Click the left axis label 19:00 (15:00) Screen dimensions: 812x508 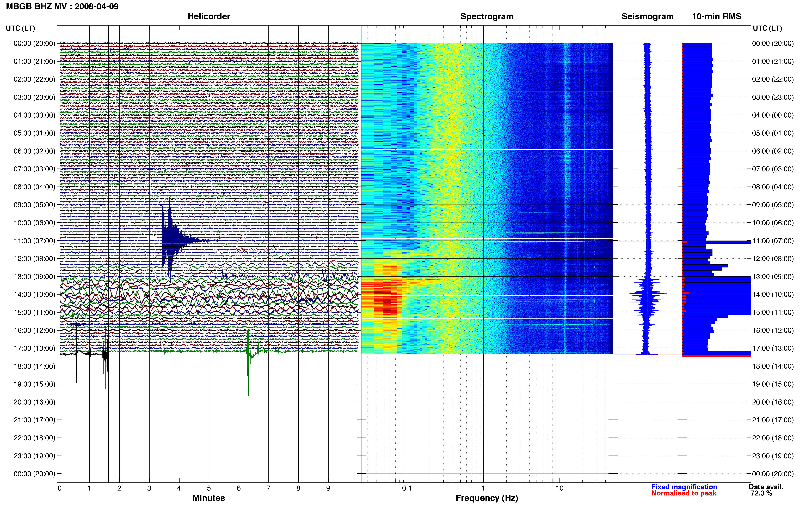[x=34, y=384]
